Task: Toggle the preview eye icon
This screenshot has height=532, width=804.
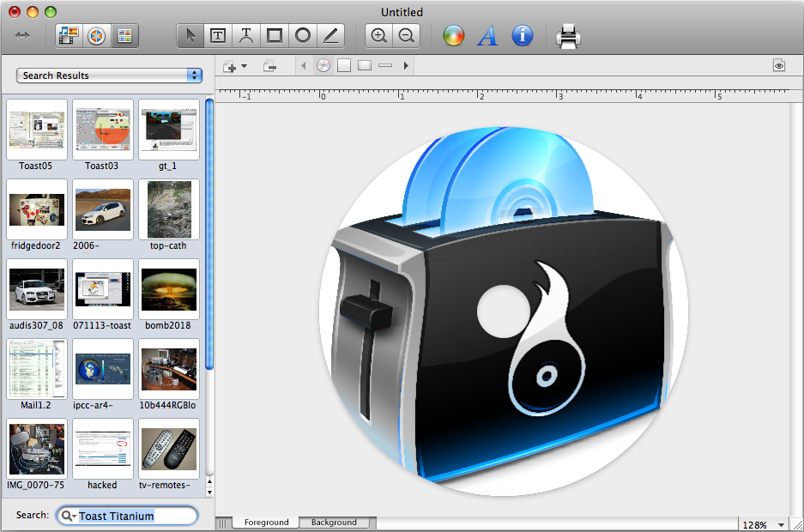Action: tap(779, 65)
